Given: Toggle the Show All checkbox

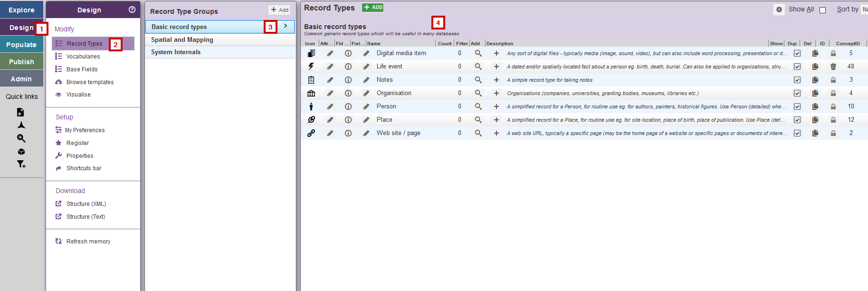Looking at the screenshot, I should coord(822,10).
